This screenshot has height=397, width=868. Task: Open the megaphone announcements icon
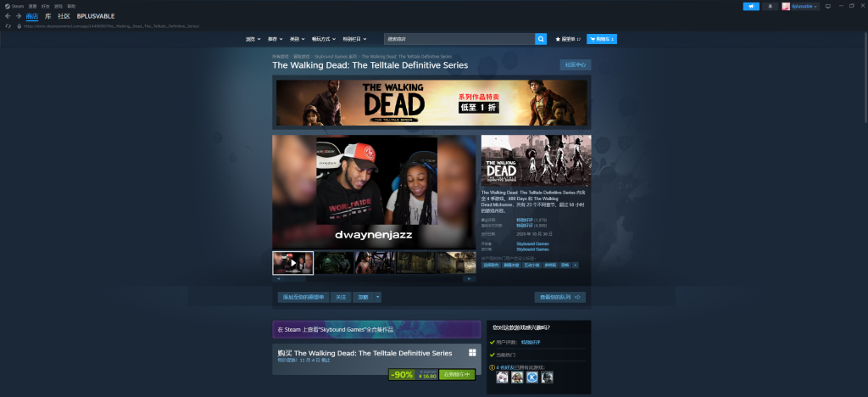tap(751, 6)
